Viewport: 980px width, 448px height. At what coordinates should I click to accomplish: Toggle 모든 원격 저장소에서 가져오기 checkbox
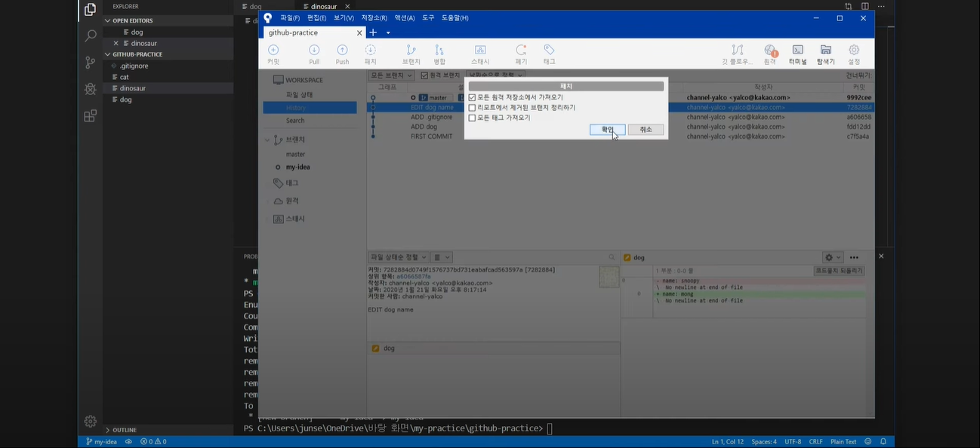(x=472, y=97)
